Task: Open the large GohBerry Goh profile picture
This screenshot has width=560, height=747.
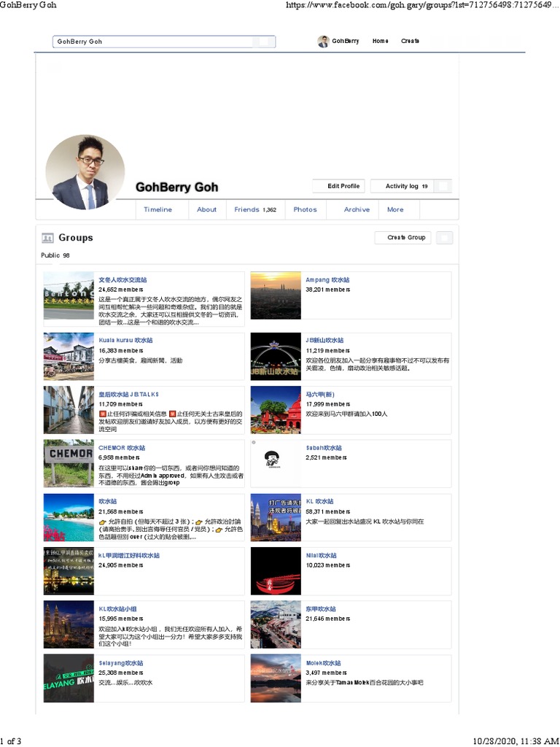Action: [85, 172]
